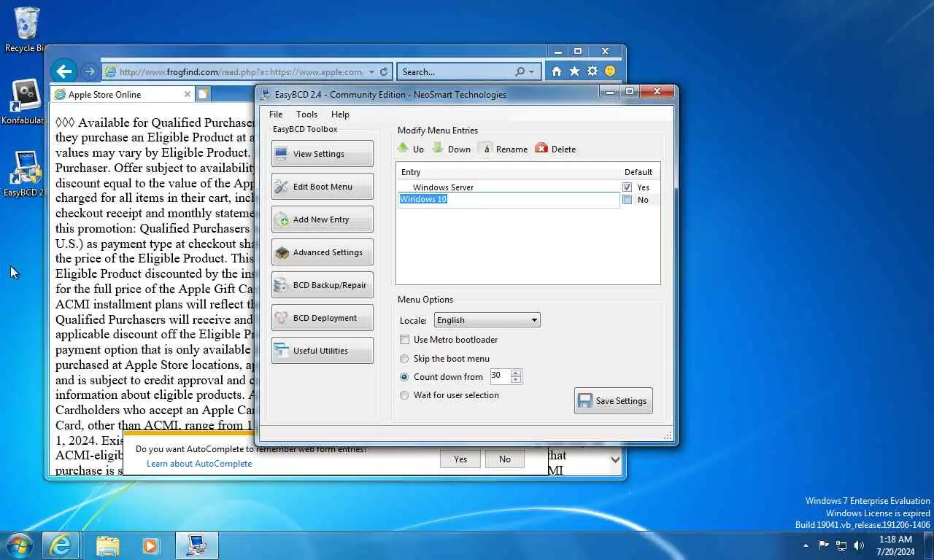This screenshot has height=560, width=934.
Task: Open Help menu in EasyBCD
Action: pos(340,114)
